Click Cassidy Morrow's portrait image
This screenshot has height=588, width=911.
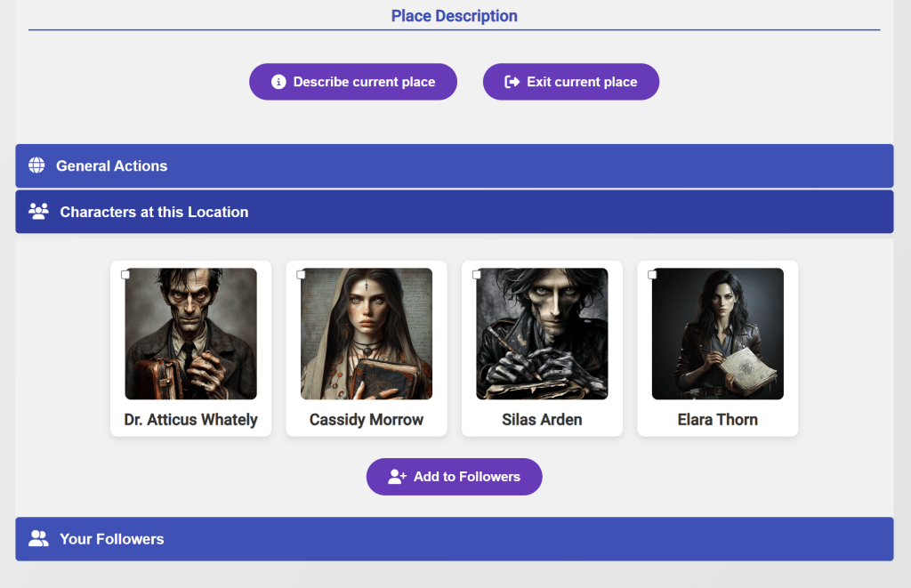pos(367,334)
